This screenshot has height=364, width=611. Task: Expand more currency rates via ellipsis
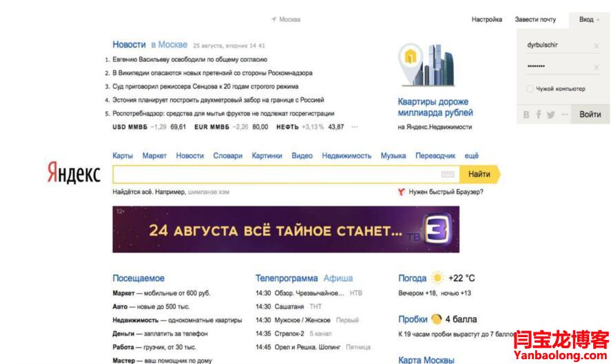point(355,127)
